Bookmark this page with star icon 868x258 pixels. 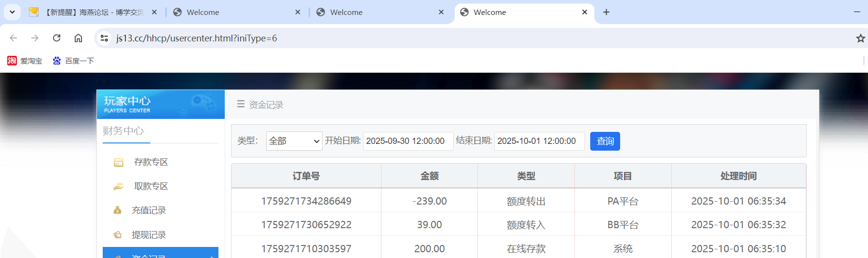pos(860,38)
